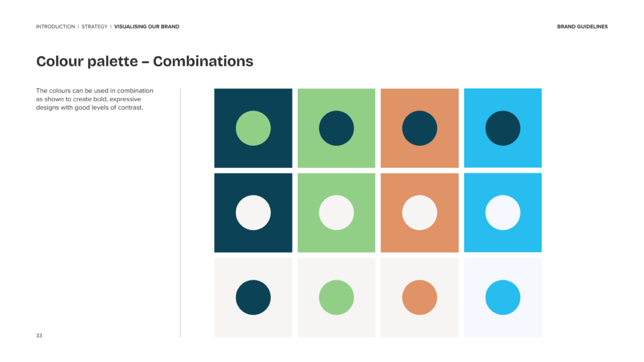Click the Colour palette – Combinations heading
644x362 pixels.
(145, 62)
